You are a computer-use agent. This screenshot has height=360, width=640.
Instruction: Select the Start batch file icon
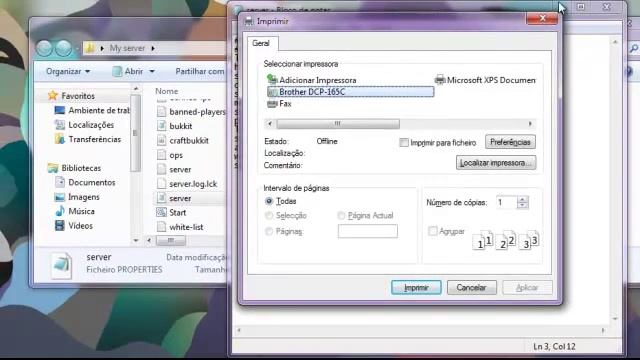pos(162,212)
